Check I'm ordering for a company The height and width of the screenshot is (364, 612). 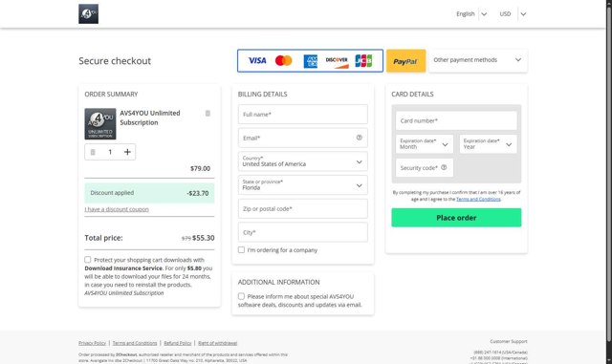[241, 249]
